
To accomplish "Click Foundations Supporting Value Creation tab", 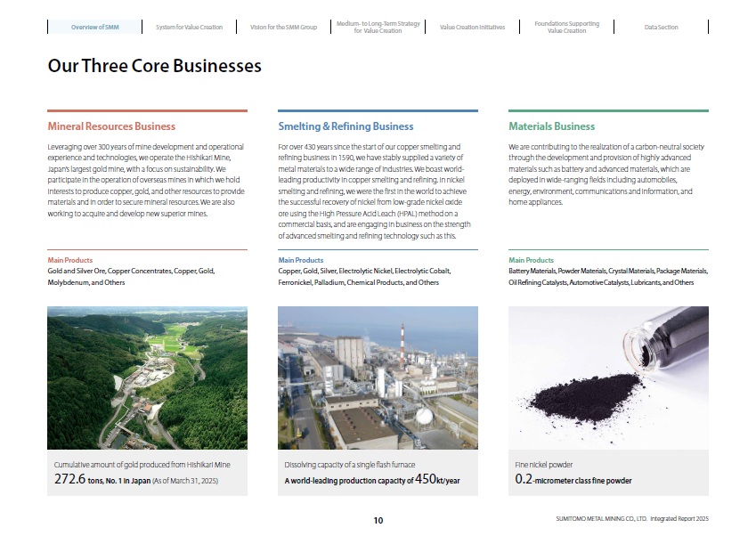I will click(x=566, y=28).
